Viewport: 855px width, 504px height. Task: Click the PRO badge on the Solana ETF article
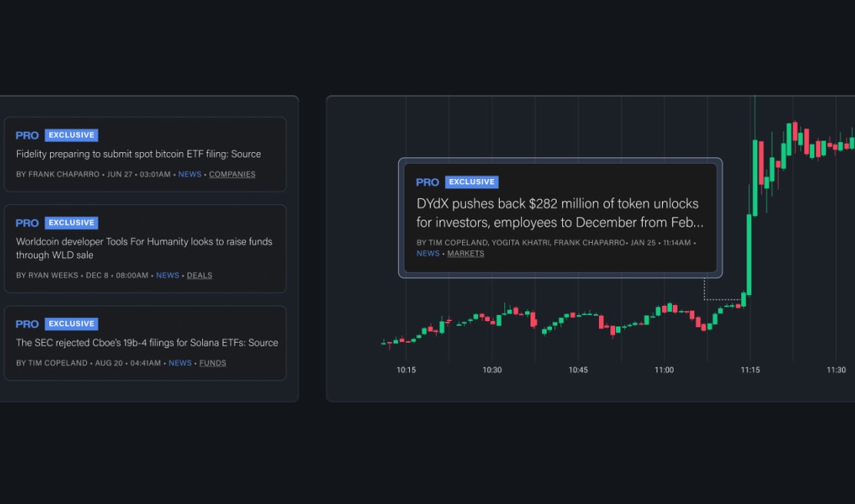(x=27, y=323)
